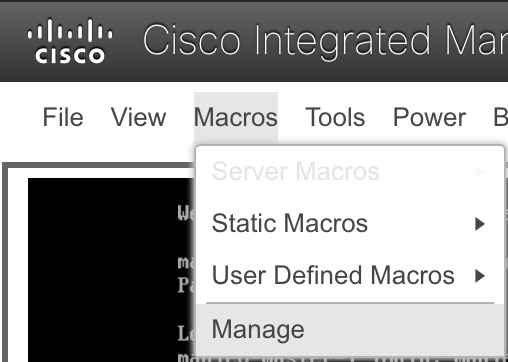Viewport: 508px width, 362px height.
Task: Open the Power menu
Action: [429, 117]
